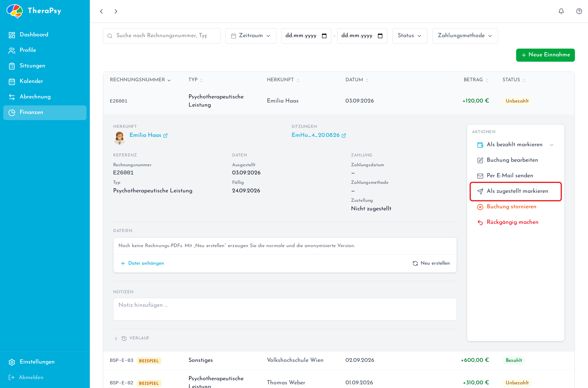Sort by Herkunft column
588x388 pixels.
pyautogui.click(x=283, y=80)
